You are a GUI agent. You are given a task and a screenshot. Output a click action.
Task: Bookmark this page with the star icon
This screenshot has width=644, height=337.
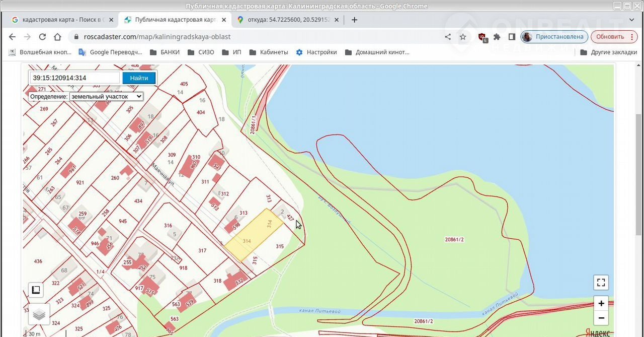[x=463, y=37]
